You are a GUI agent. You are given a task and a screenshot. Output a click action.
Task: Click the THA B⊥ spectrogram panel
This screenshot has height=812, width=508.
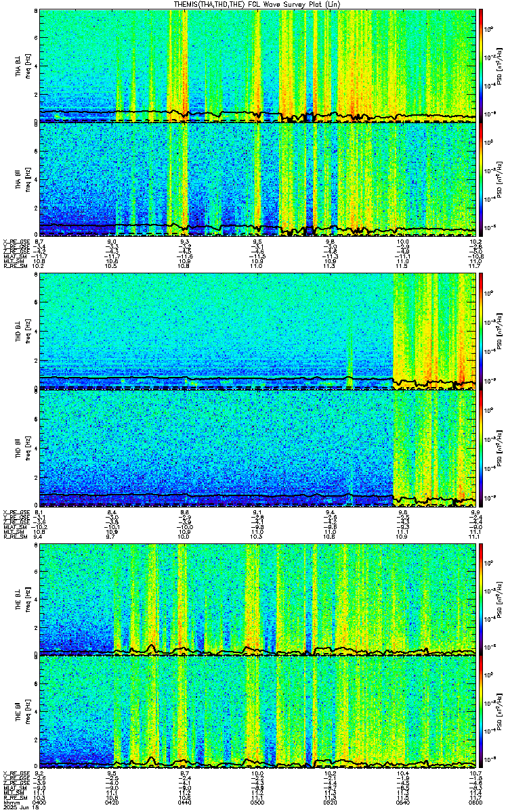click(x=257, y=65)
